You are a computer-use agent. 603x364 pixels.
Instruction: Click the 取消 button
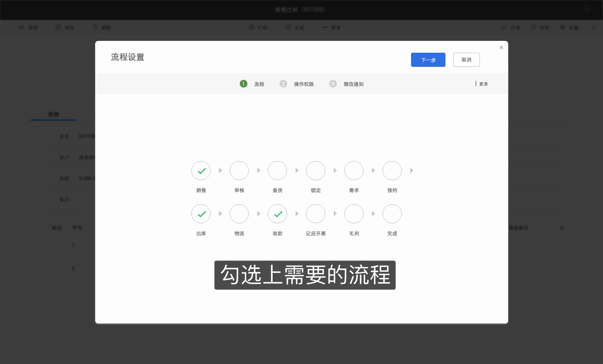[466, 60]
